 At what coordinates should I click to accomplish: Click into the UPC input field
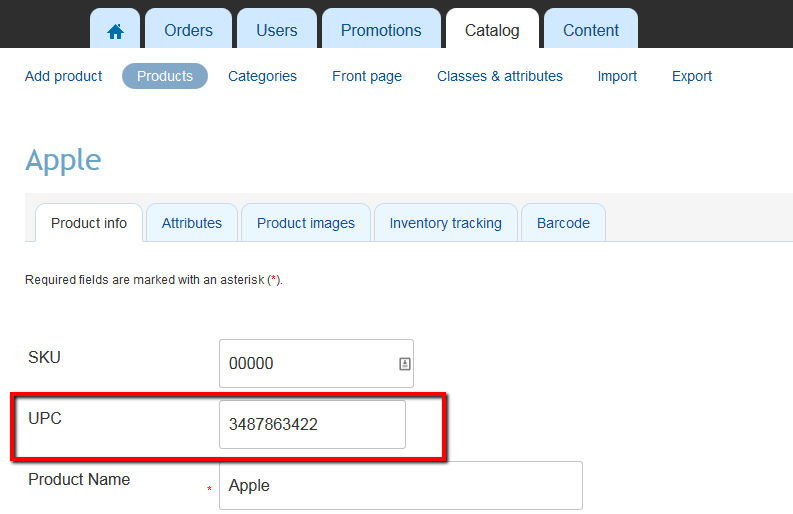[x=312, y=424]
